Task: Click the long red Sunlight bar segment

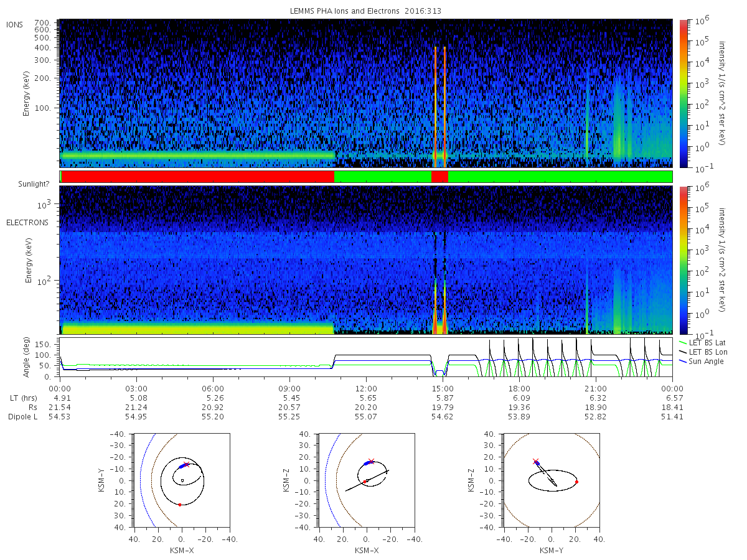Action: (198, 177)
